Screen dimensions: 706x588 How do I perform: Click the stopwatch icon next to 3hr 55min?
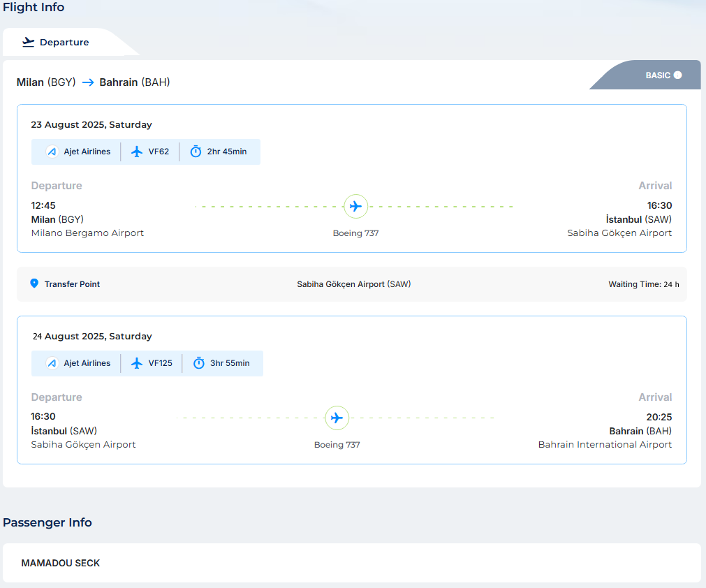(198, 363)
